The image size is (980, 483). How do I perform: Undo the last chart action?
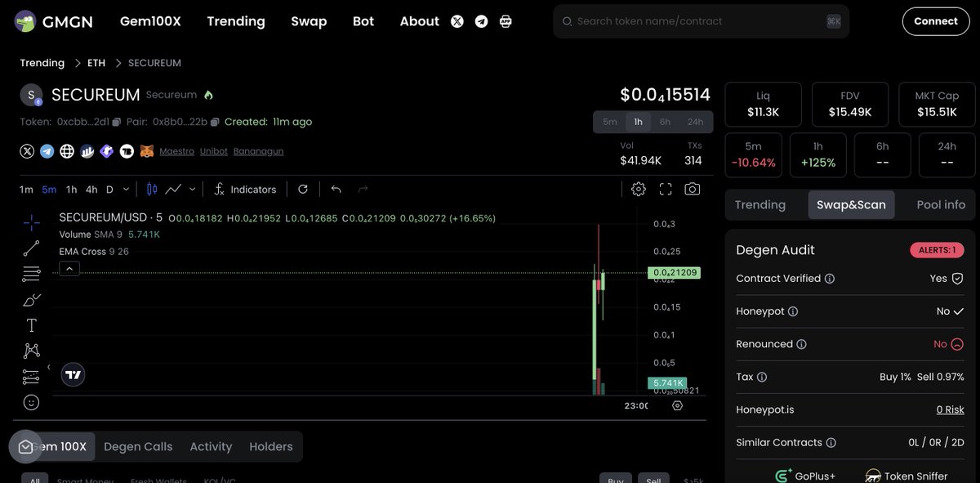[x=336, y=189]
